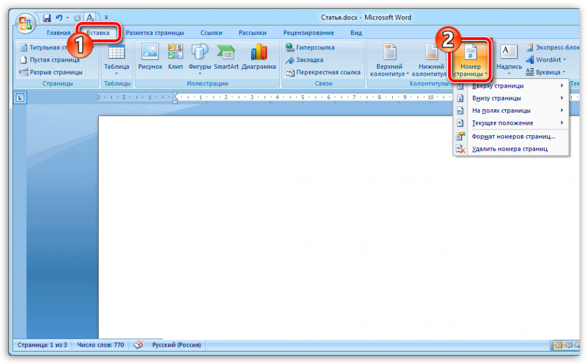Open the Таблица insert menu
588x364 pixels.
[x=116, y=60]
